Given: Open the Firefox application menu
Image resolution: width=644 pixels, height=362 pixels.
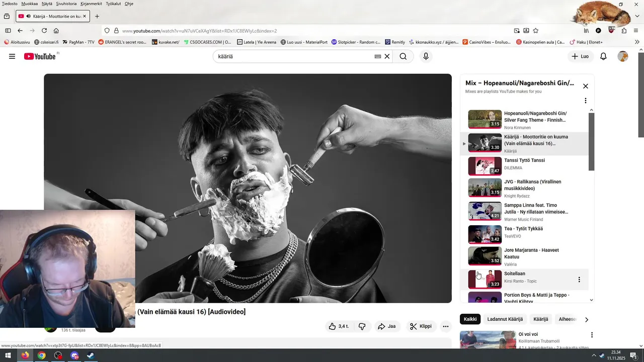Looking at the screenshot, I should tap(636, 31).
